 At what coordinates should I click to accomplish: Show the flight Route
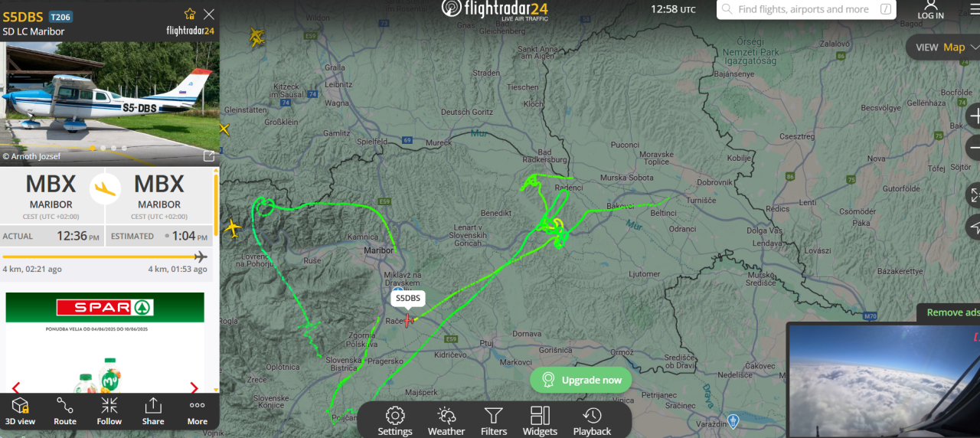(x=65, y=411)
